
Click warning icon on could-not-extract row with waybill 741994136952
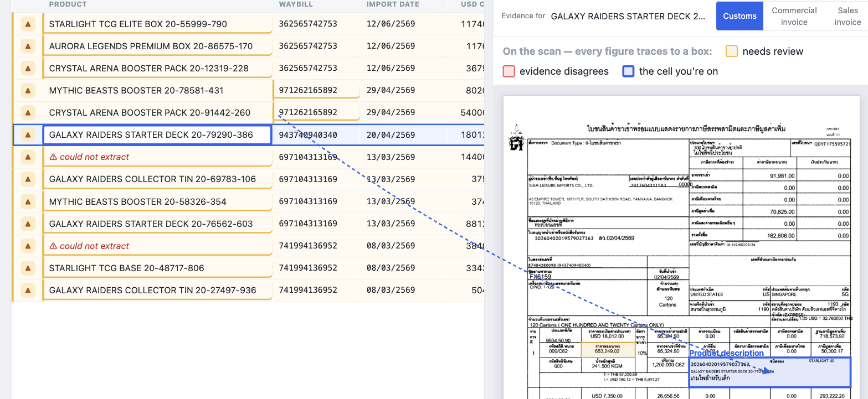[x=28, y=246]
